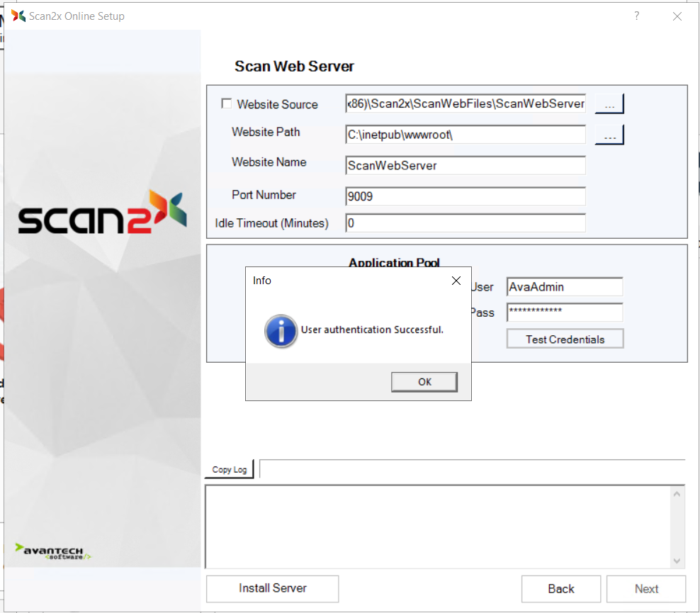Browse for Website Source folder
The height and width of the screenshot is (613, 700).
click(x=609, y=104)
